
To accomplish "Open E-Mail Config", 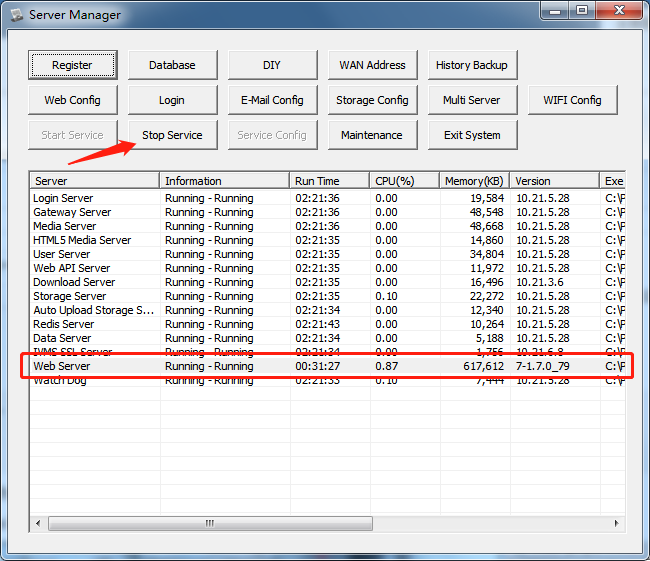I will click(x=272, y=100).
